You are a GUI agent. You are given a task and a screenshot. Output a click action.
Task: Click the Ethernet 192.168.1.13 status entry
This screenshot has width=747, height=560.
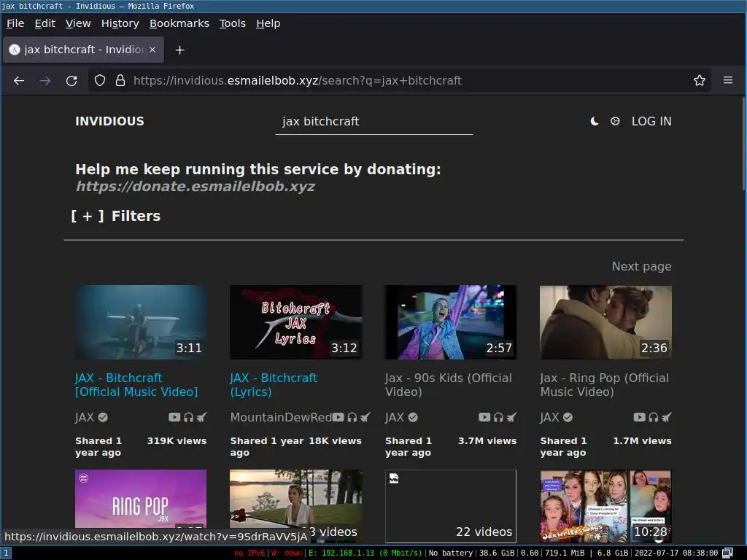[365, 553]
